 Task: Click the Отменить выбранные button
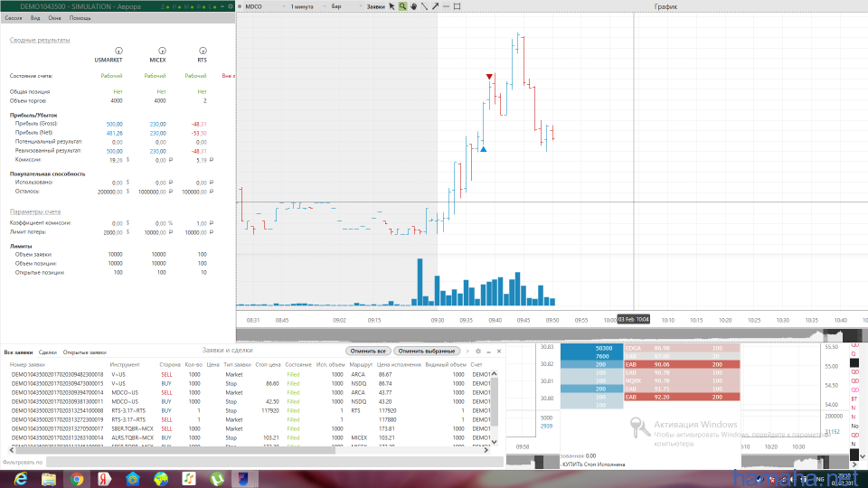(x=427, y=351)
